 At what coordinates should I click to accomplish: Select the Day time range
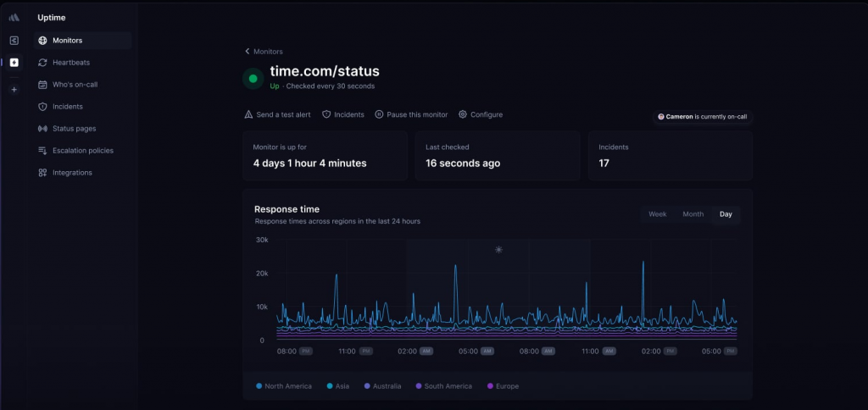click(726, 214)
